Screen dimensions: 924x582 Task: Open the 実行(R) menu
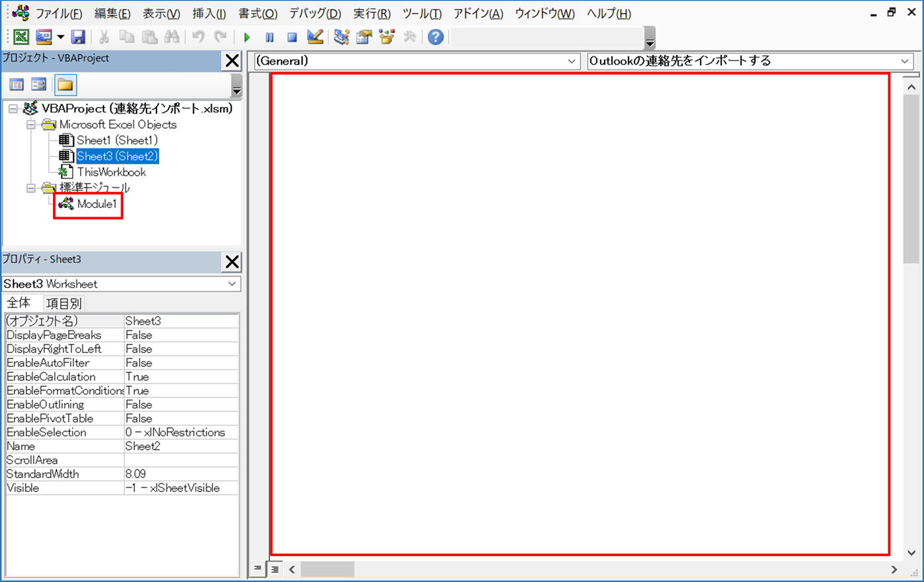pyautogui.click(x=372, y=13)
